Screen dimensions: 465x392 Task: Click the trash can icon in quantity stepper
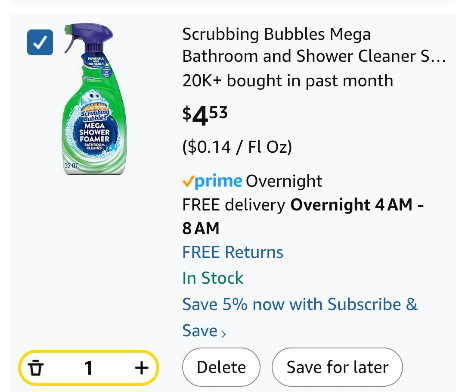pyautogui.click(x=36, y=368)
